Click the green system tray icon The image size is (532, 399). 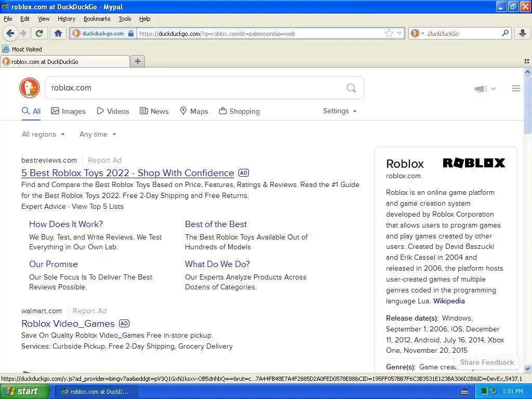click(x=485, y=392)
